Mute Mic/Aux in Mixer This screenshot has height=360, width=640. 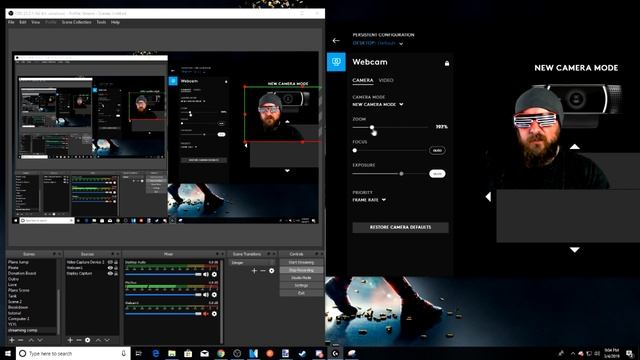click(x=206, y=294)
